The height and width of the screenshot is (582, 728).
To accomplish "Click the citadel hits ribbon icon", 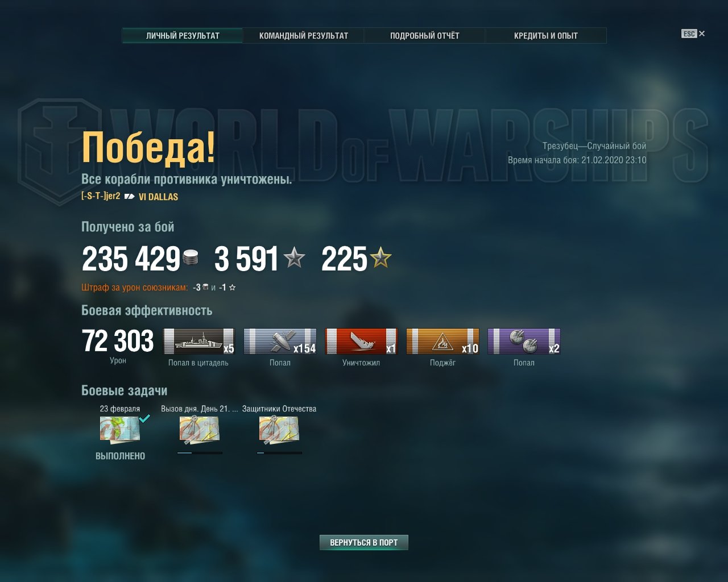I will click(198, 342).
